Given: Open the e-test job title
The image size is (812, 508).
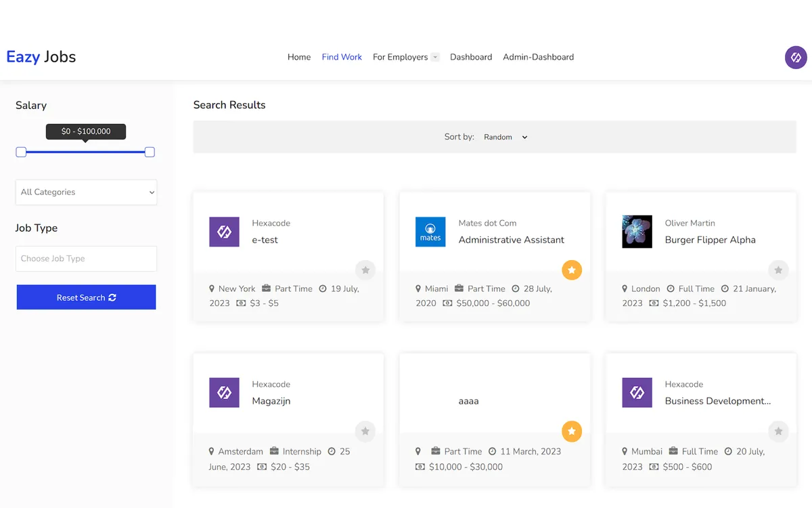Looking at the screenshot, I should pos(265,240).
